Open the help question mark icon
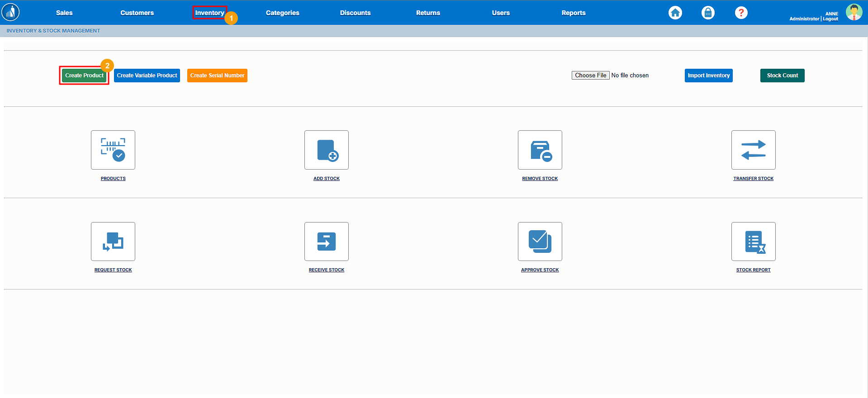 tap(741, 13)
